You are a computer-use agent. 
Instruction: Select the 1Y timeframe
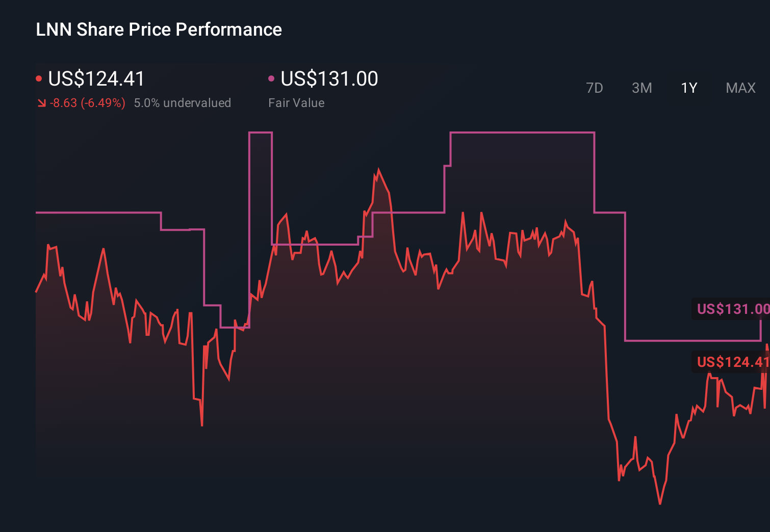coord(688,88)
